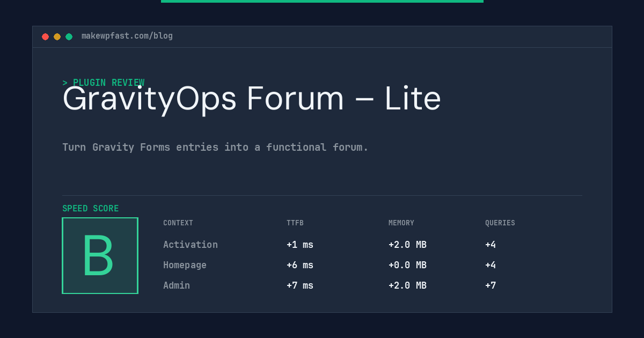Click the Admin memory value +2.0 MB
Image resolution: width=644 pixels, height=338 pixels.
407,285
